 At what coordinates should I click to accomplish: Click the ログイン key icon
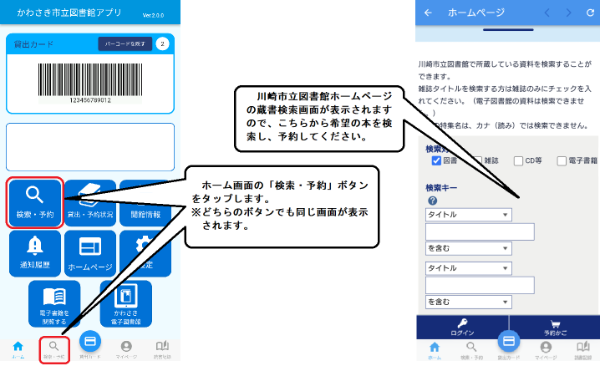click(x=462, y=324)
